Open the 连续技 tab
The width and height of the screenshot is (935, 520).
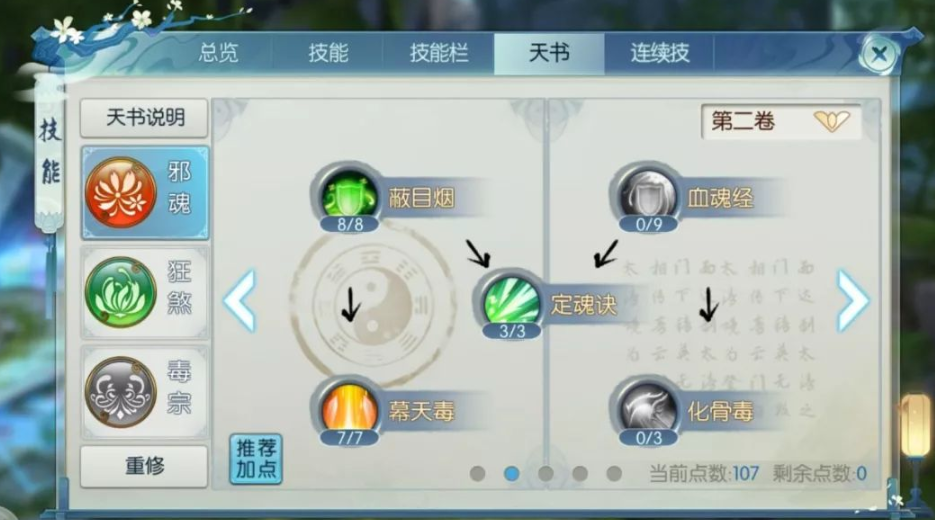(x=660, y=53)
